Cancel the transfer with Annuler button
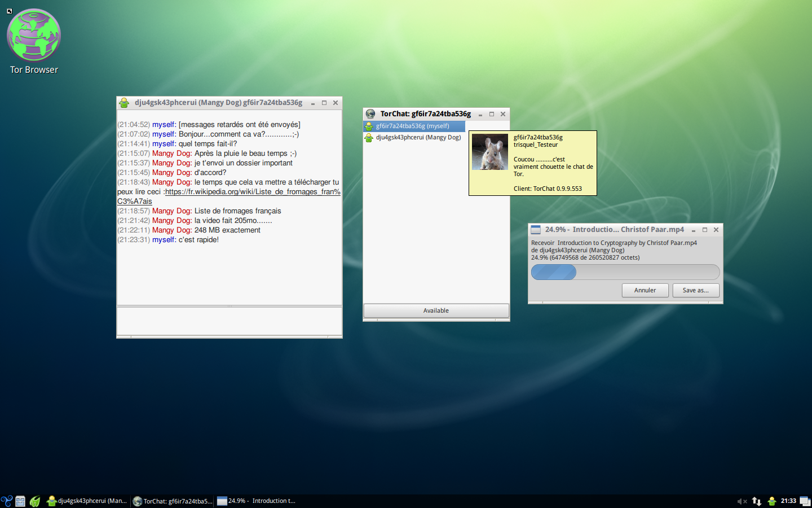The height and width of the screenshot is (508, 812). pyautogui.click(x=645, y=290)
